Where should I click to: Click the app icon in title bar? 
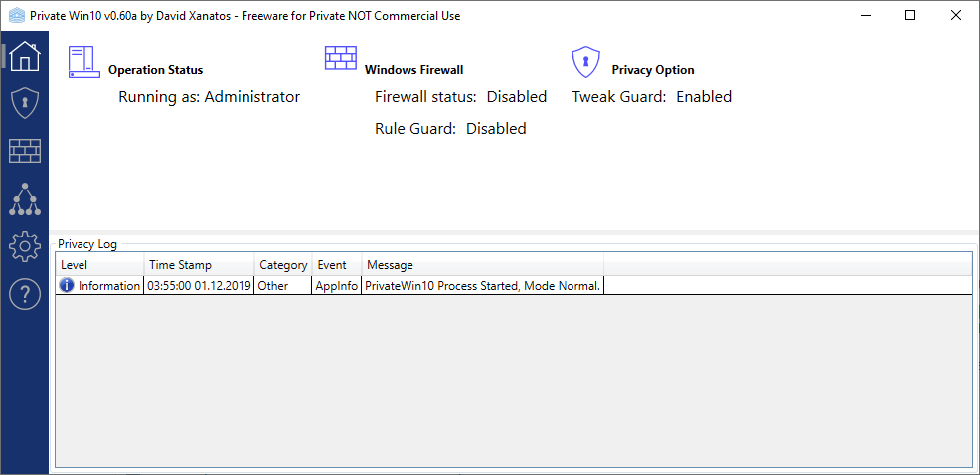pos(16,16)
